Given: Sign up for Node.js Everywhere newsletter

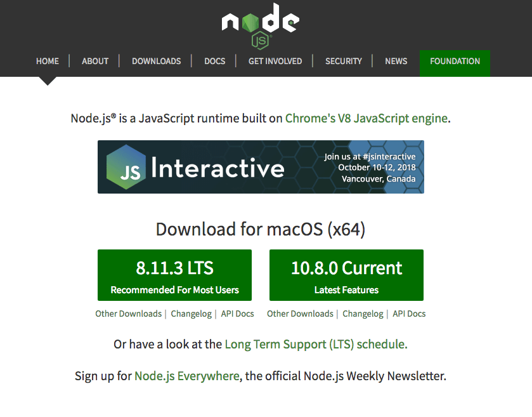Looking at the screenshot, I should (186, 376).
